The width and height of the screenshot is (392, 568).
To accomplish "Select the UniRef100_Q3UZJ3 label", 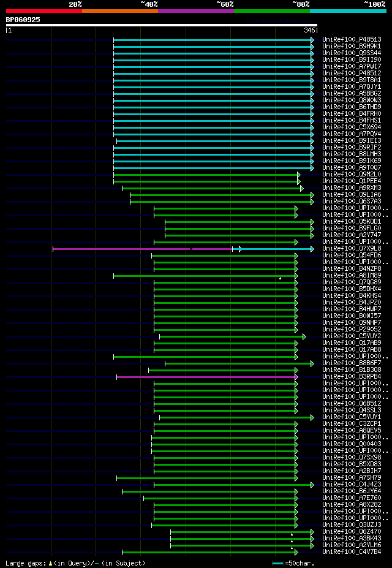I will (352, 525).
